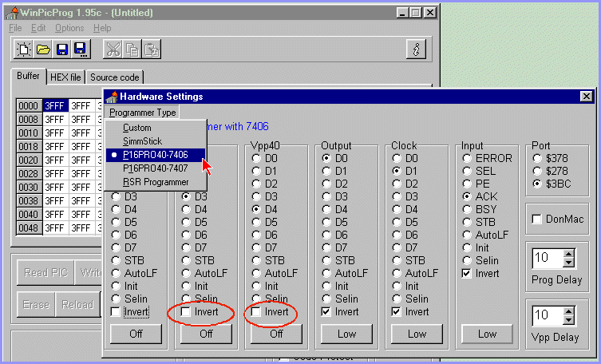Click buffer address cell 0048
The image size is (601, 364).
coord(29,228)
